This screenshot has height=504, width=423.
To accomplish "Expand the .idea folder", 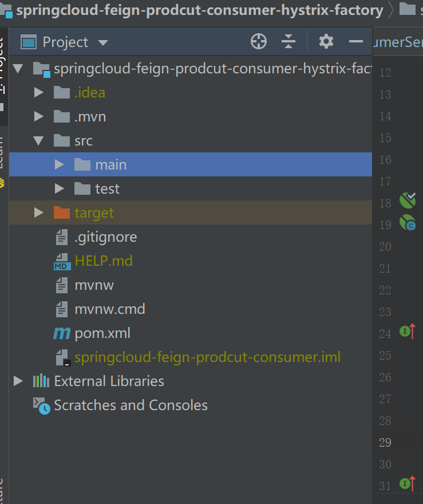I will coord(38,93).
